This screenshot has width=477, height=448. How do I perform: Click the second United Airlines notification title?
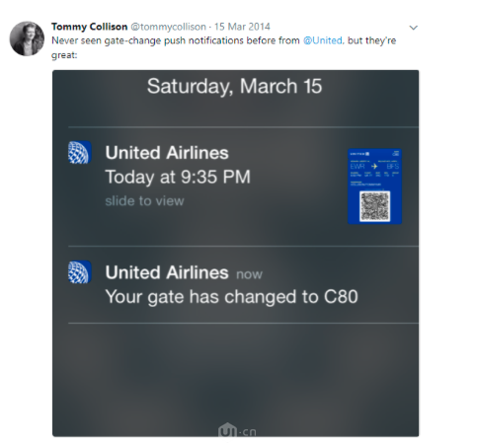pyautogui.click(x=167, y=272)
